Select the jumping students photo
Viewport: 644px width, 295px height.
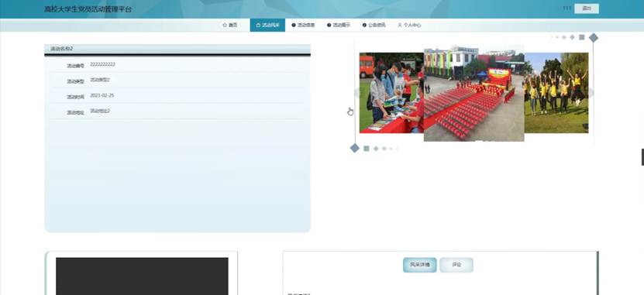556,93
